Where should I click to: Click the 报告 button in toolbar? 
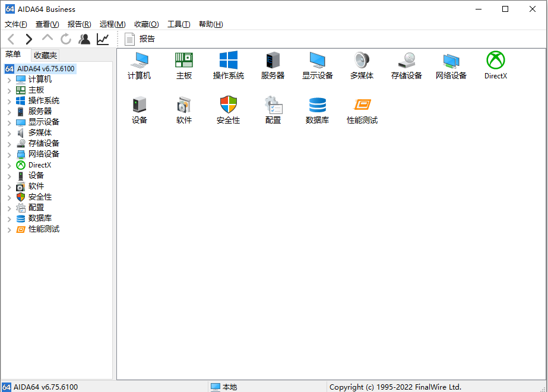pyautogui.click(x=140, y=39)
